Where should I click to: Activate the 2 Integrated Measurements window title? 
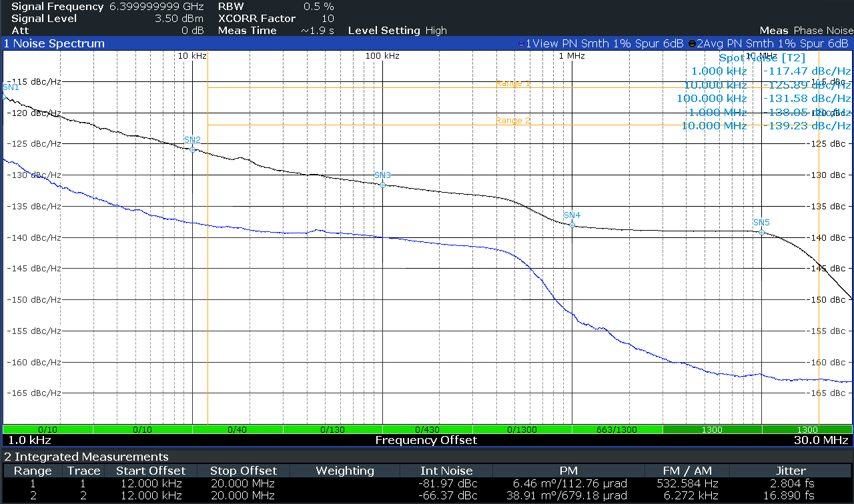pos(86,457)
